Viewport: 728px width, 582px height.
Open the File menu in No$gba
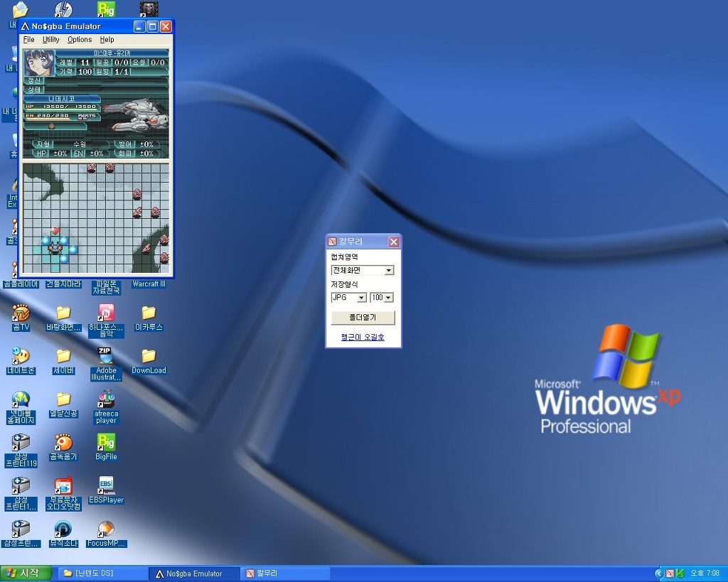click(28, 40)
